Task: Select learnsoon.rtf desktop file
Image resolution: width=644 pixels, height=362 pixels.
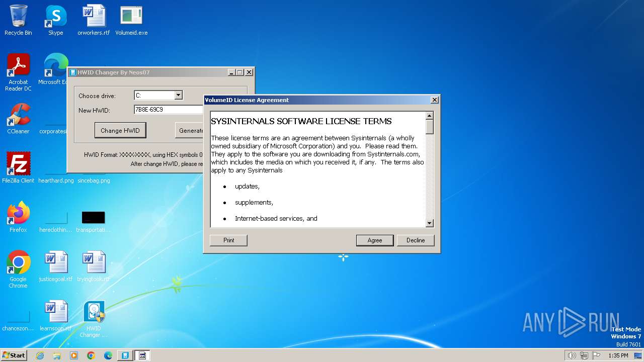Action: click(x=56, y=316)
